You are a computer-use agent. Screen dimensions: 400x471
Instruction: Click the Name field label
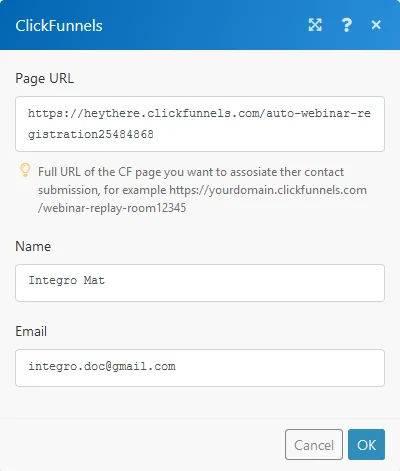tap(33, 247)
